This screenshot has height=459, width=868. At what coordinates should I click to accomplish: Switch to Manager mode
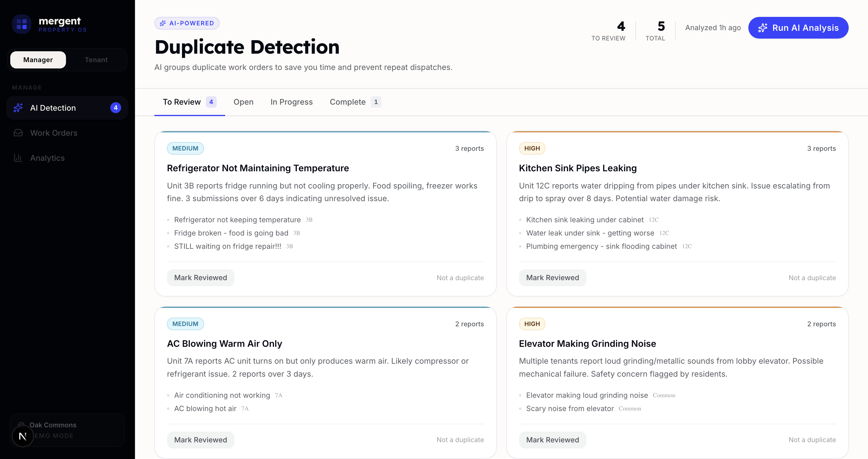click(x=38, y=60)
